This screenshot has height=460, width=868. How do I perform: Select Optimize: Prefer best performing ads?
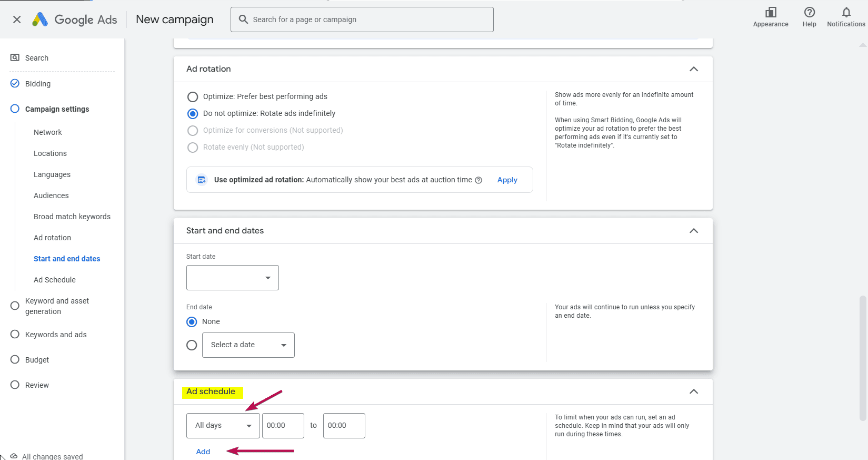pos(193,97)
